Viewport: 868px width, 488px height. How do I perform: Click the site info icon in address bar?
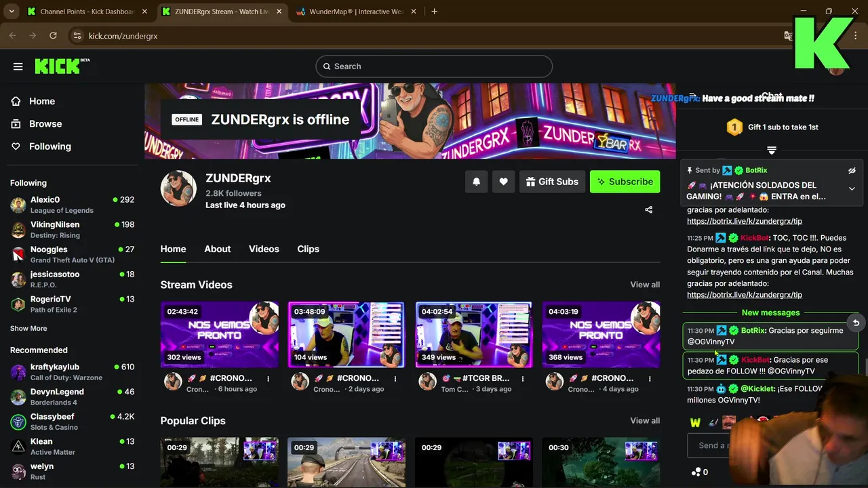tap(77, 36)
